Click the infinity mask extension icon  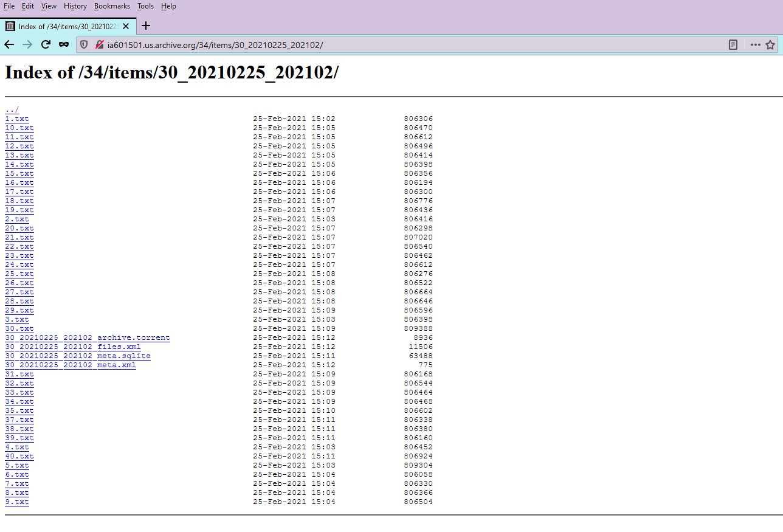(64, 44)
